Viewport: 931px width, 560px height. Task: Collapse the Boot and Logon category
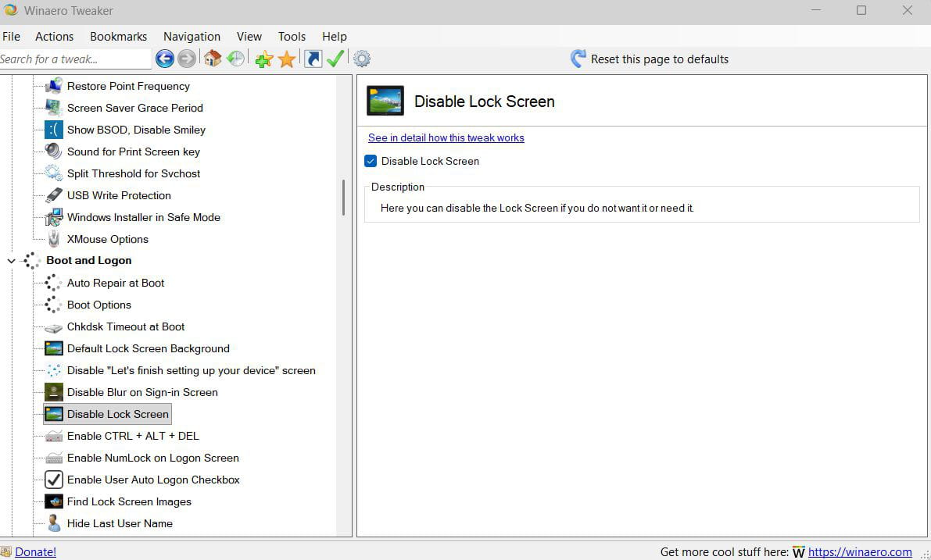[11, 260]
